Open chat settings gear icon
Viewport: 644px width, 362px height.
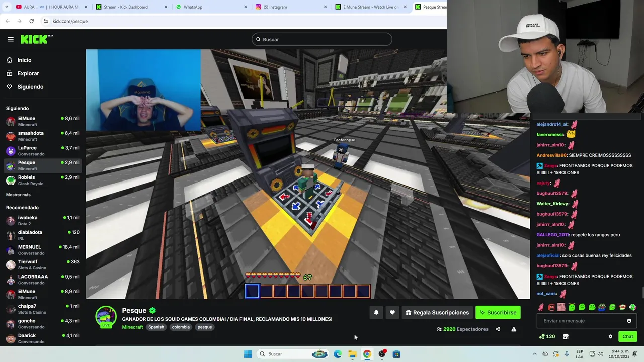pyautogui.click(x=610, y=337)
